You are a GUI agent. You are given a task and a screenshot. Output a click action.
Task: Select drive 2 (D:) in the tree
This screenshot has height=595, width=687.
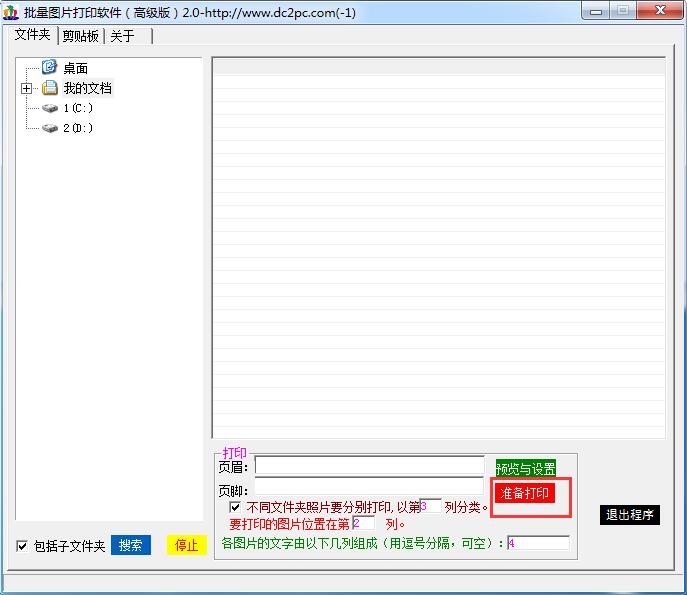point(78,128)
